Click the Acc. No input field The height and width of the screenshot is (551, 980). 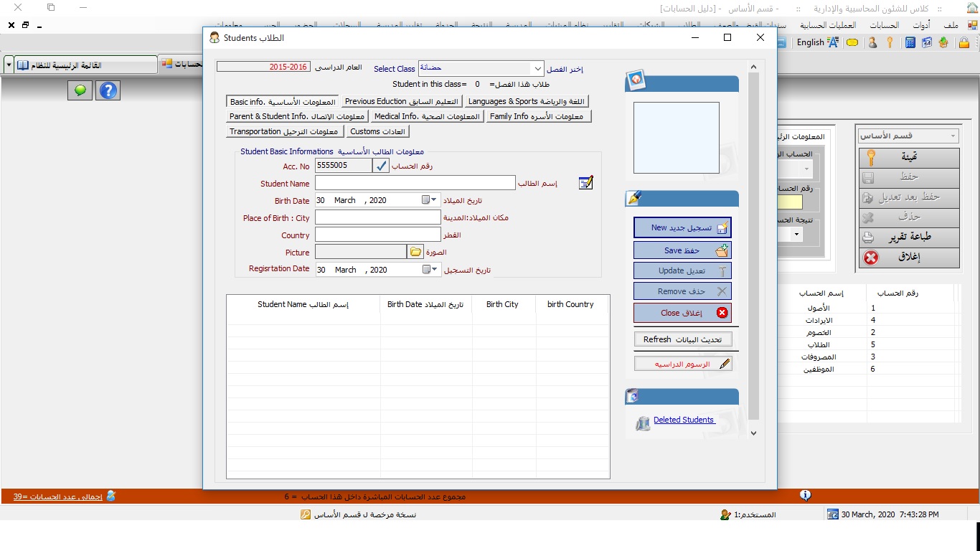click(344, 166)
